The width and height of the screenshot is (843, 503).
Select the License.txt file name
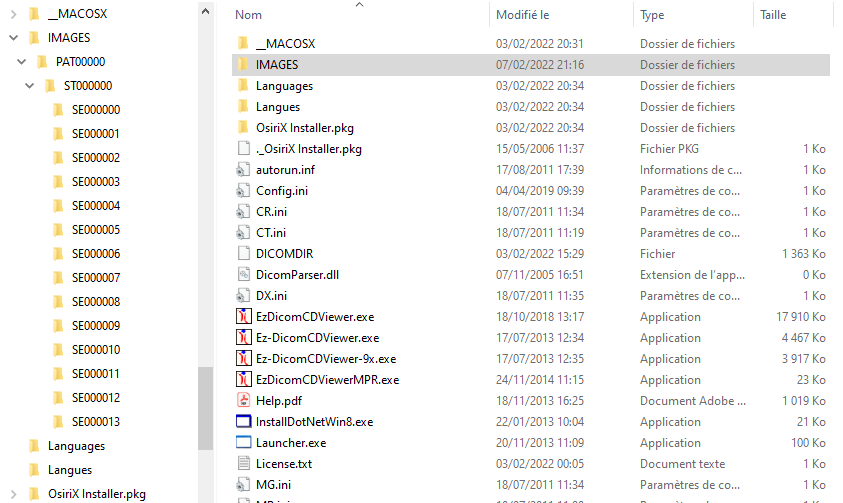tap(284, 464)
